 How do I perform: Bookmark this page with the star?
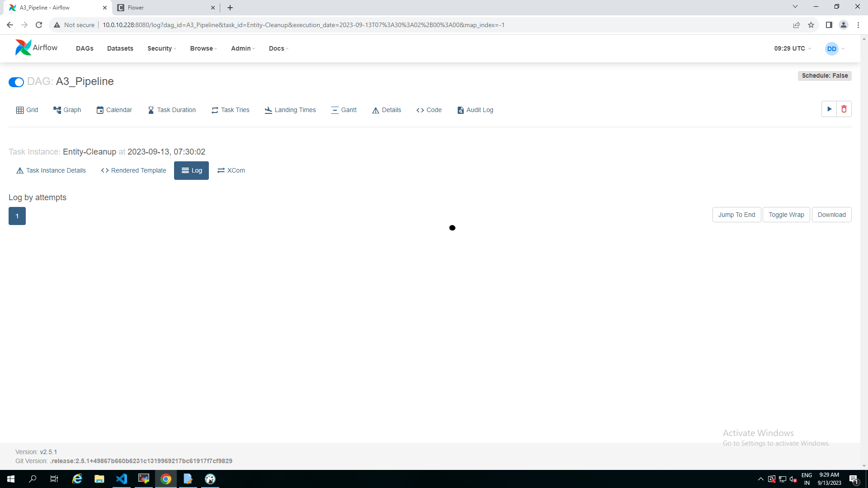[811, 25]
